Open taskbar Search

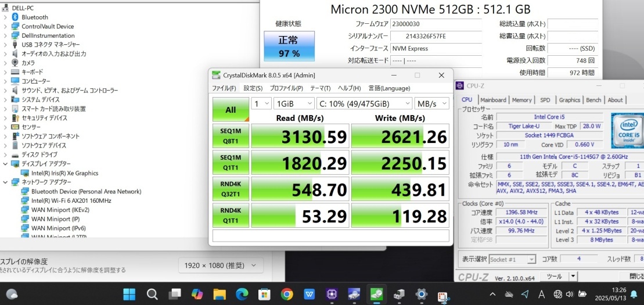click(x=152, y=294)
